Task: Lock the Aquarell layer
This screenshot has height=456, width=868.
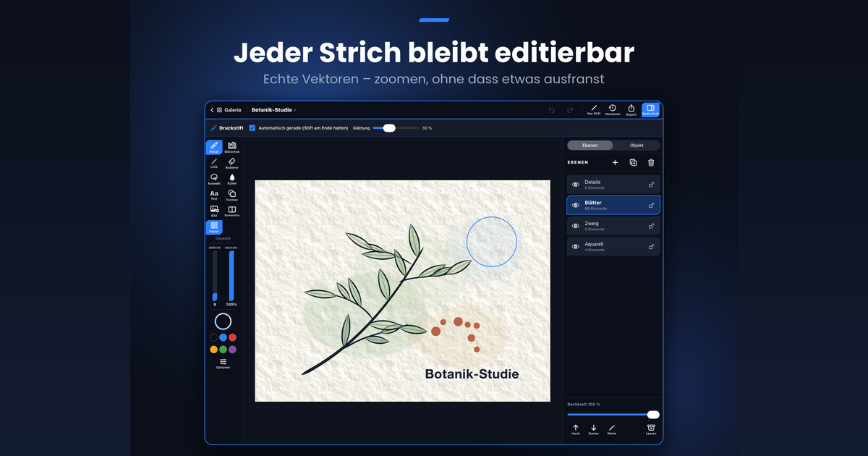Action: click(652, 247)
